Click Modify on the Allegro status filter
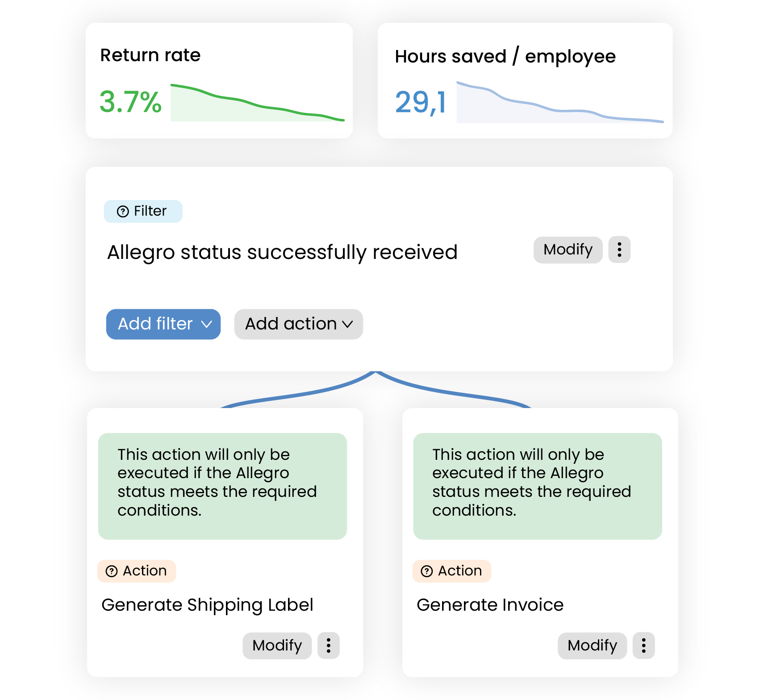 tap(568, 250)
